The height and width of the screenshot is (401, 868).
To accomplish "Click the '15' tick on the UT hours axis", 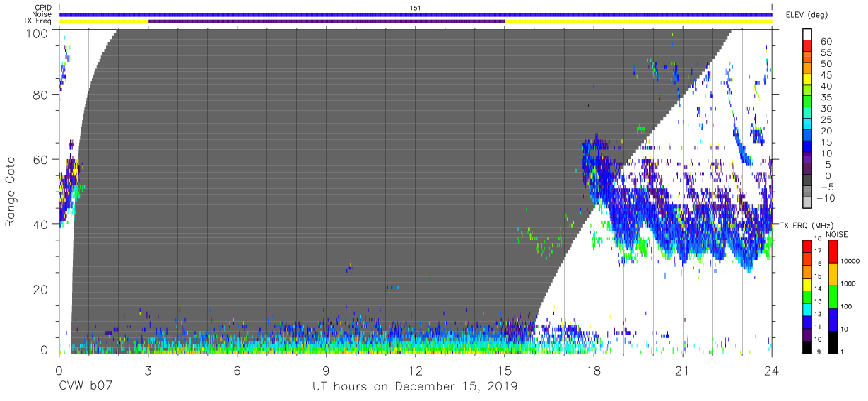I will coord(505,369).
